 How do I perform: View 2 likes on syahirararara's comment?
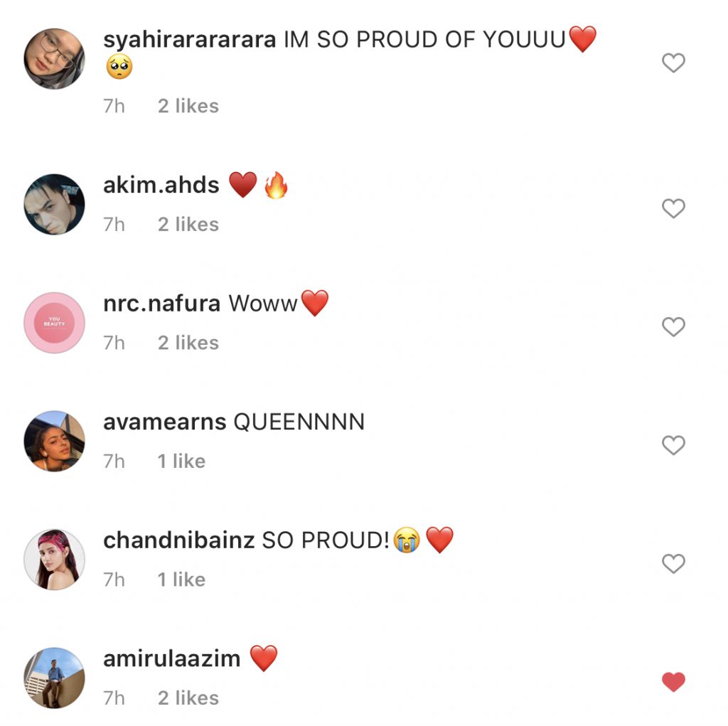point(188,106)
